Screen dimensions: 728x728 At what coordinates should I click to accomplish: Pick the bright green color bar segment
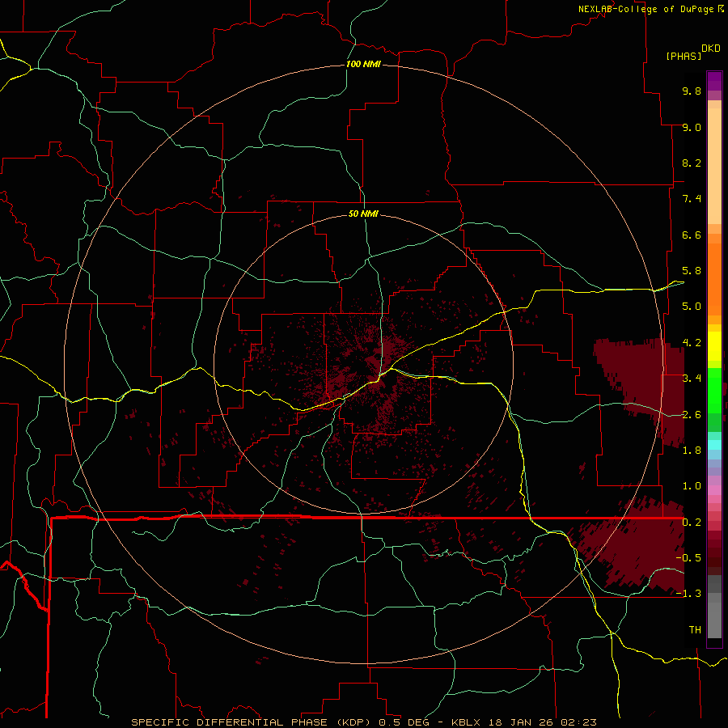click(714, 391)
